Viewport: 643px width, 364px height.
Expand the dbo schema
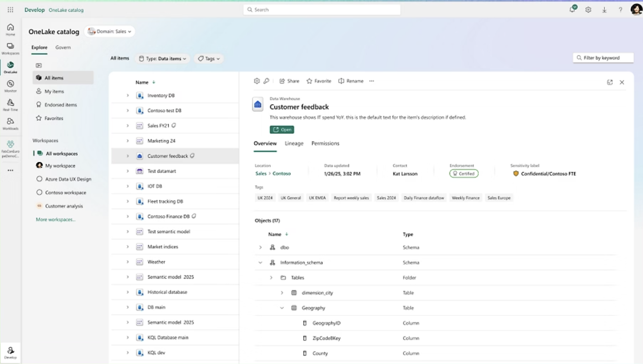(x=260, y=247)
